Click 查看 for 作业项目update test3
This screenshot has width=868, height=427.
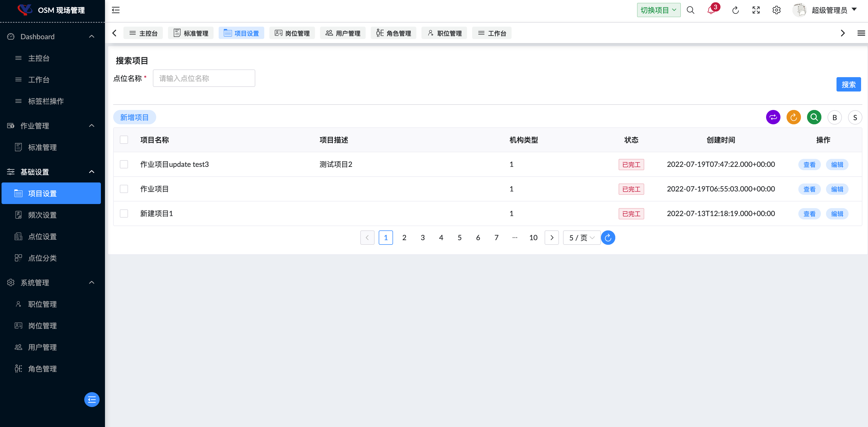809,165
